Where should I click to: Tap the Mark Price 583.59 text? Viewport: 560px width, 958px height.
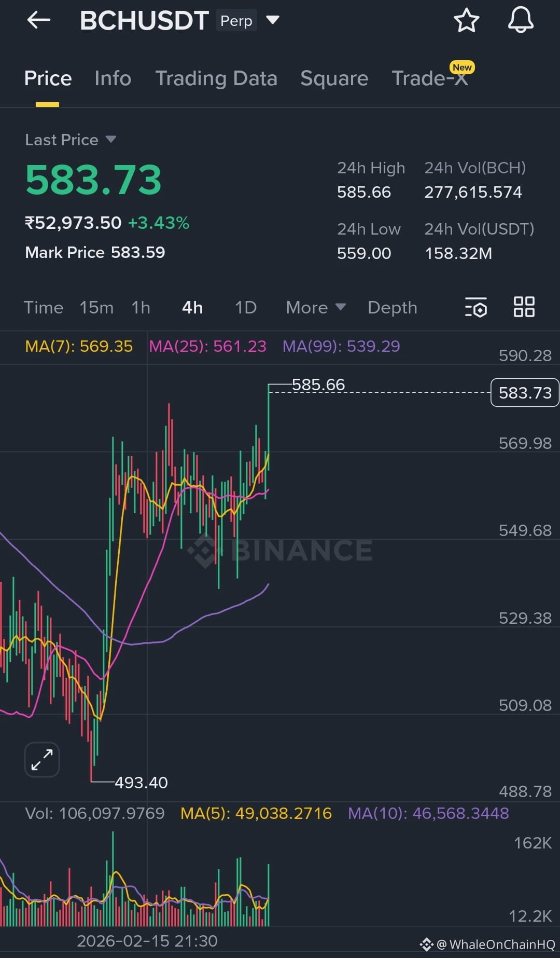[95, 252]
